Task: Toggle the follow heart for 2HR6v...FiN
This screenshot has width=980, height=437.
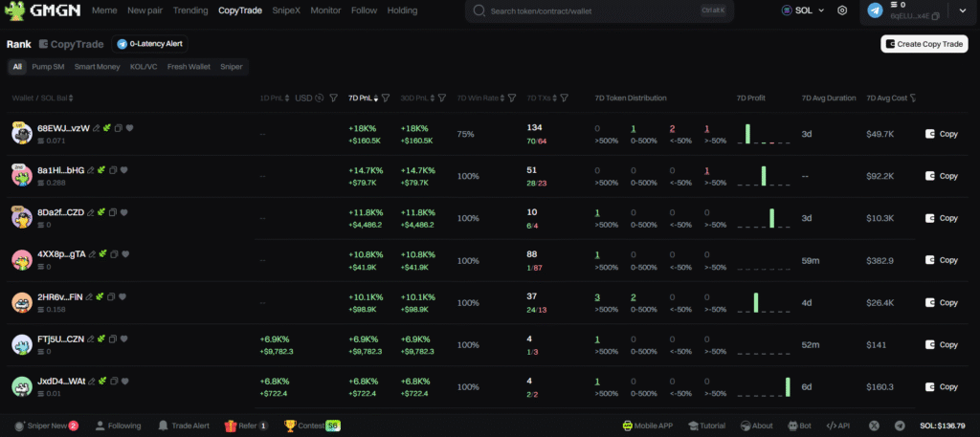Action: [x=122, y=296]
